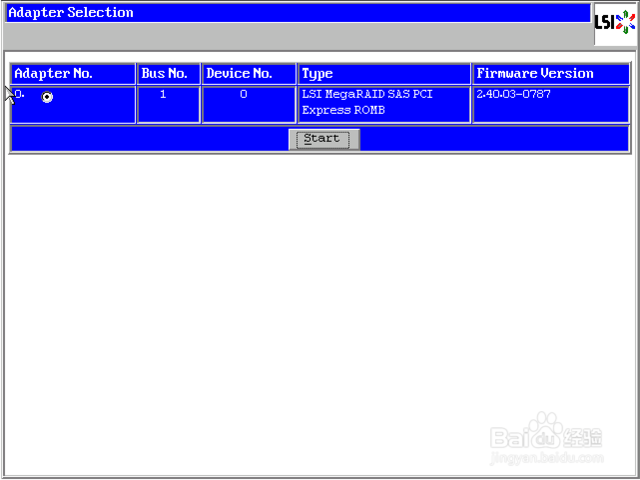The height and width of the screenshot is (480, 640).
Task: Click the Device No. value 0
Action: (244, 94)
